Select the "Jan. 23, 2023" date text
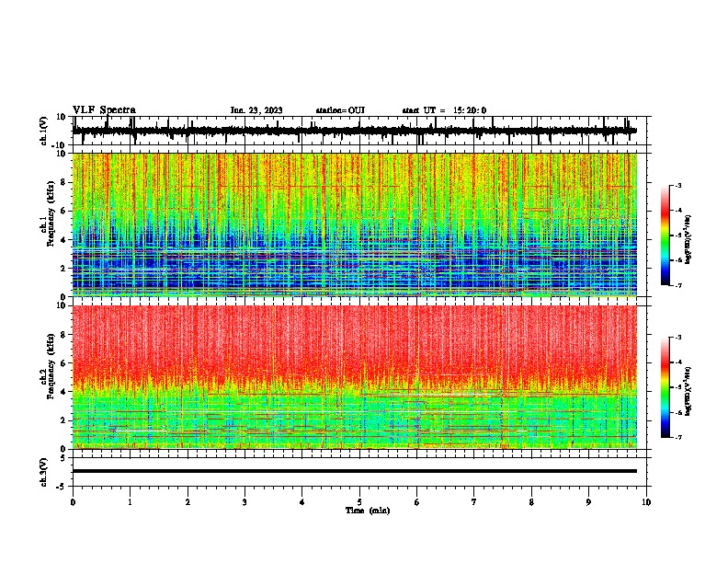Screen dimensions: 728x563 point(256,110)
